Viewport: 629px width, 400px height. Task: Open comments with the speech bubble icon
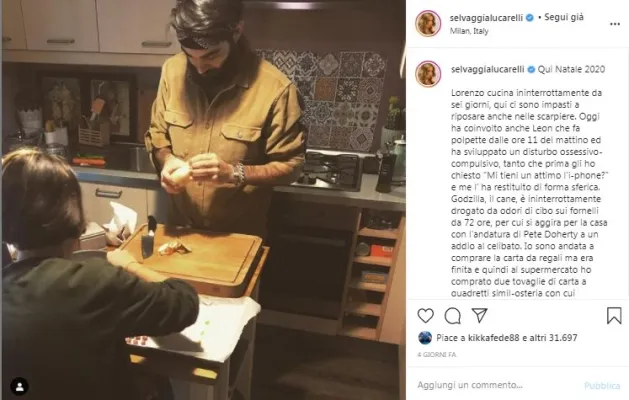coord(452,316)
